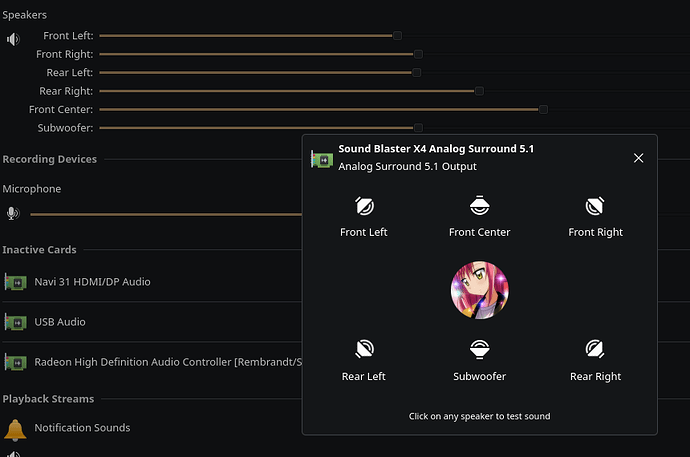
Task: Select the Navi 31 HDMI/DP Audio card
Action: coord(92,282)
